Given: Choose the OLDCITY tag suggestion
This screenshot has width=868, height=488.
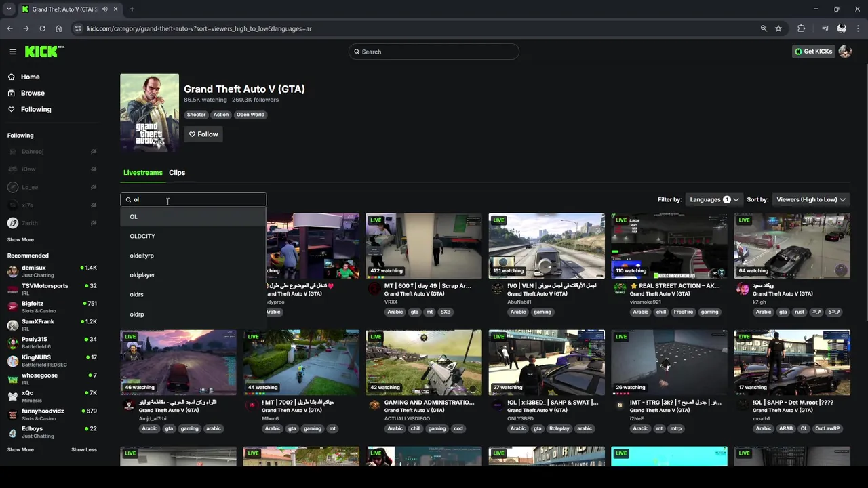Looking at the screenshot, I should 193,236.
